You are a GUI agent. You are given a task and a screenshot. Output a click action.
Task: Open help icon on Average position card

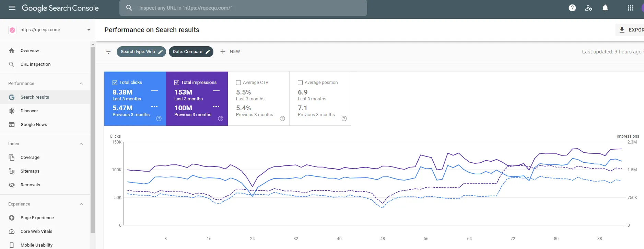click(x=344, y=119)
